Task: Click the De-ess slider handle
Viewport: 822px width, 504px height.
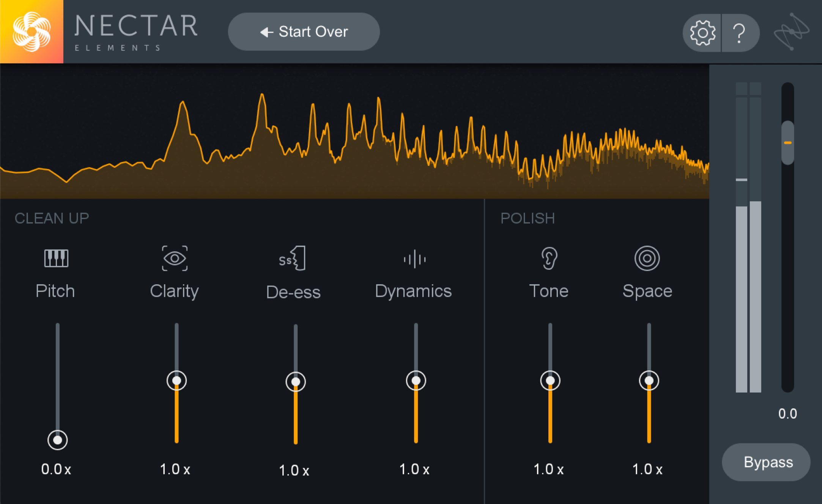Action: [x=296, y=382]
